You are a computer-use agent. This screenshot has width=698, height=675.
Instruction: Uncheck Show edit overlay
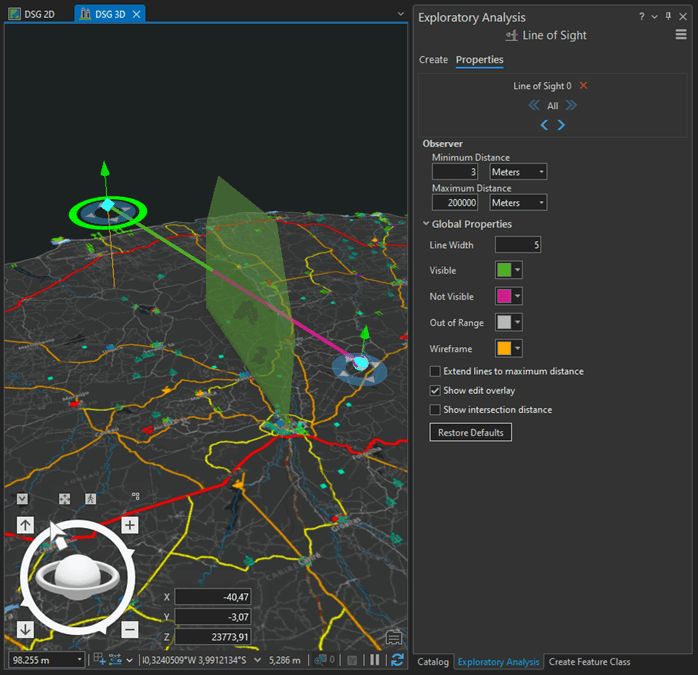pos(435,390)
